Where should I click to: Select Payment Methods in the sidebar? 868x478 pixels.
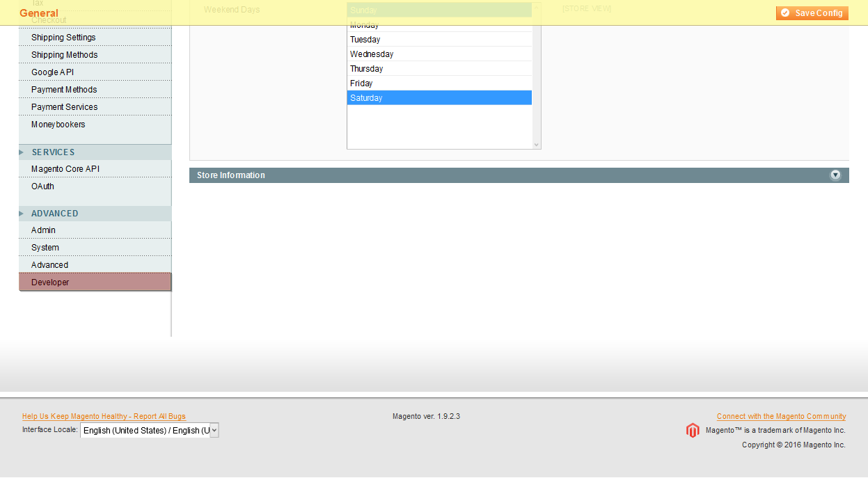(x=95, y=90)
